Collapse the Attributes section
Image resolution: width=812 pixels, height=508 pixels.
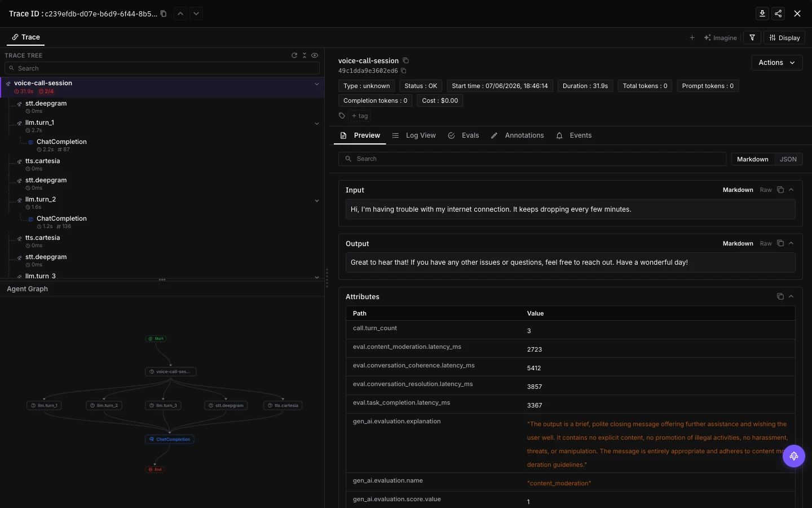click(x=791, y=297)
